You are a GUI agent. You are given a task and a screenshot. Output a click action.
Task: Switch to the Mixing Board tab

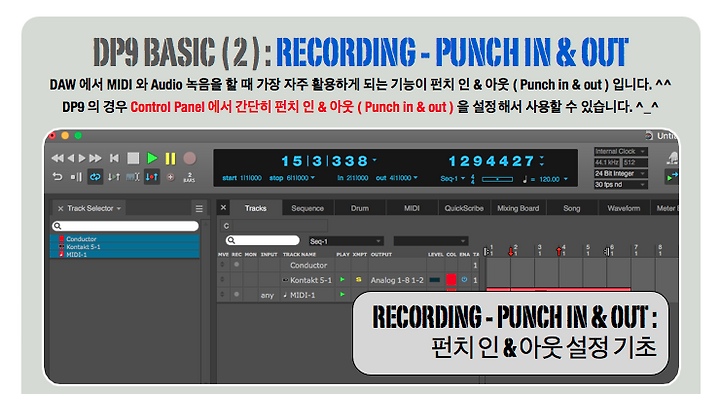(518, 208)
